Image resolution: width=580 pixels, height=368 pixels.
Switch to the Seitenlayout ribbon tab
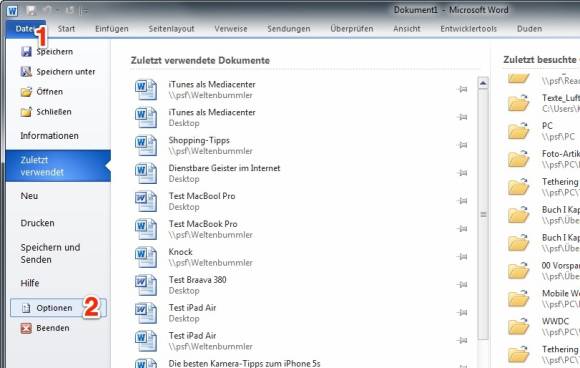pyautogui.click(x=171, y=29)
